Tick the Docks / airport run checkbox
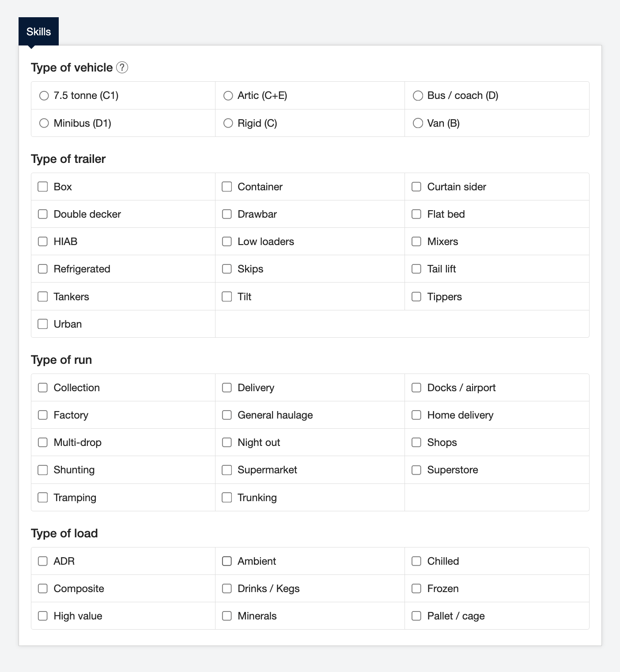 click(416, 388)
